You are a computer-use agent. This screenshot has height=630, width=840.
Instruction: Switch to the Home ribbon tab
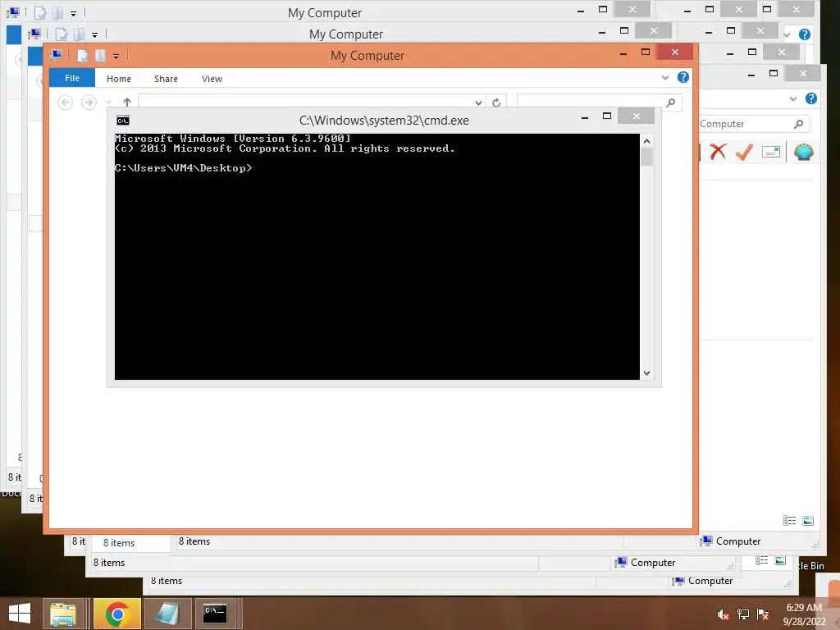[119, 79]
